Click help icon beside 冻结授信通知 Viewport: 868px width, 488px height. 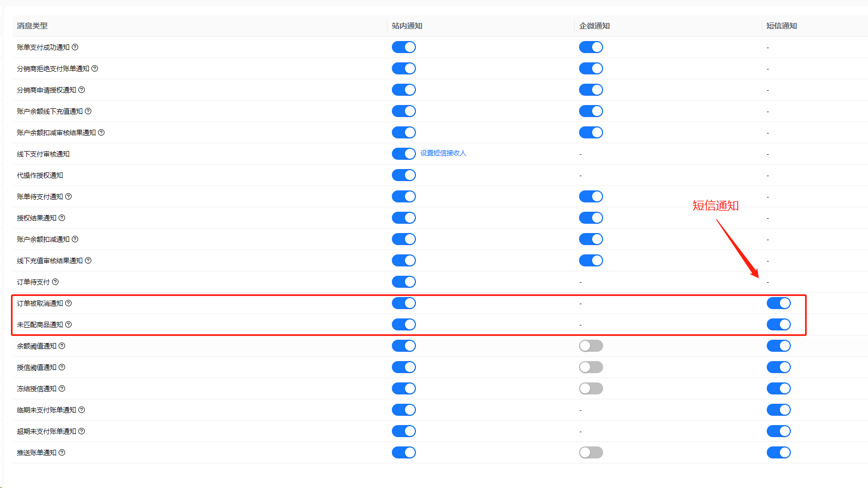62,388
